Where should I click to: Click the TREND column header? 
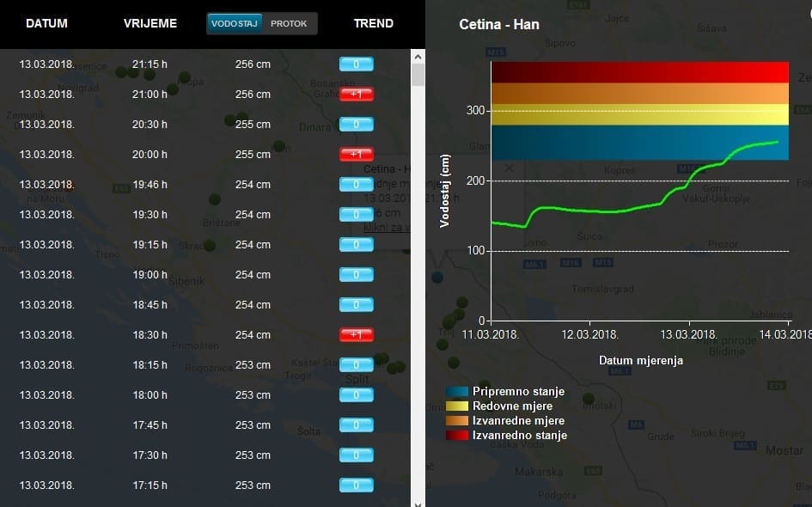(x=374, y=24)
